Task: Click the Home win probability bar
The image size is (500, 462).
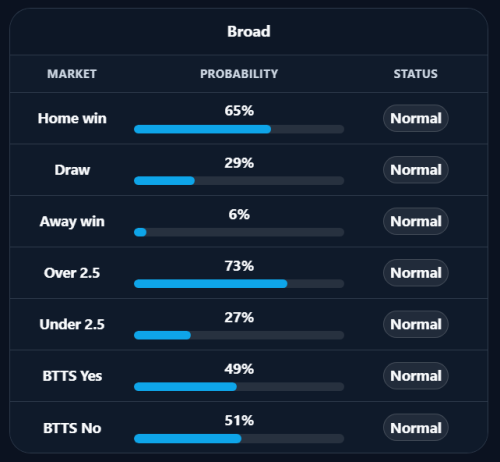Action: (x=239, y=129)
